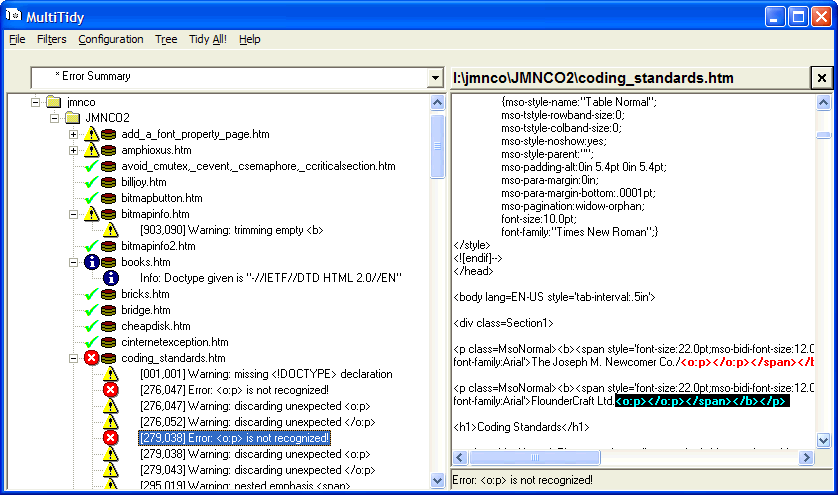The height and width of the screenshot is (495, 838).
Task: Collapse coding_standards.htm node
Action: click(73, 358)
